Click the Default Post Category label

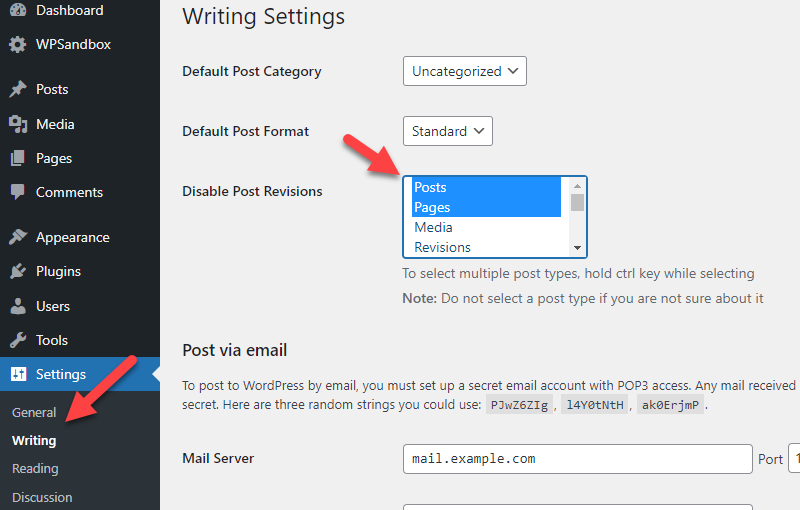(x=252, y=71)
